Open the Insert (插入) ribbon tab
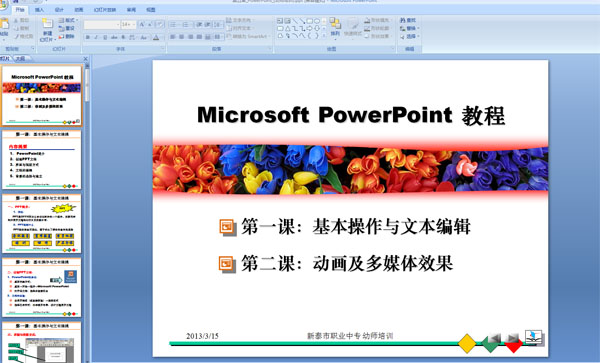The height and width of the screenshot is (363, 600). tap(39, 10)
